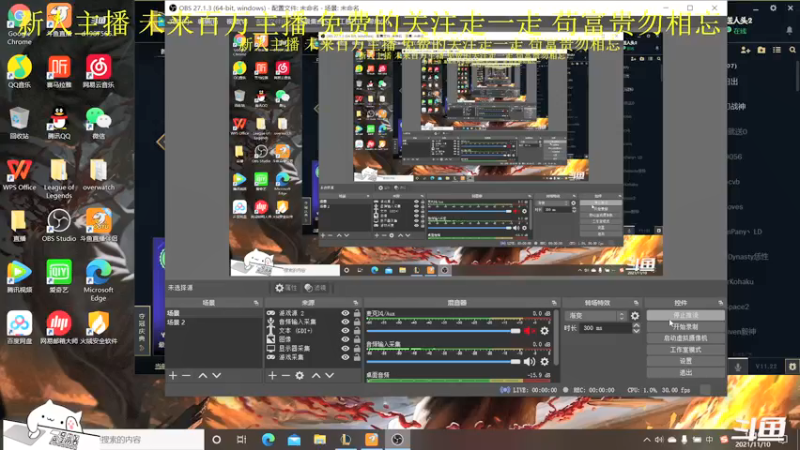800x450 pixels.
Task: Open source properties with the sources gear icon
Action: click(x=299, y=376)
